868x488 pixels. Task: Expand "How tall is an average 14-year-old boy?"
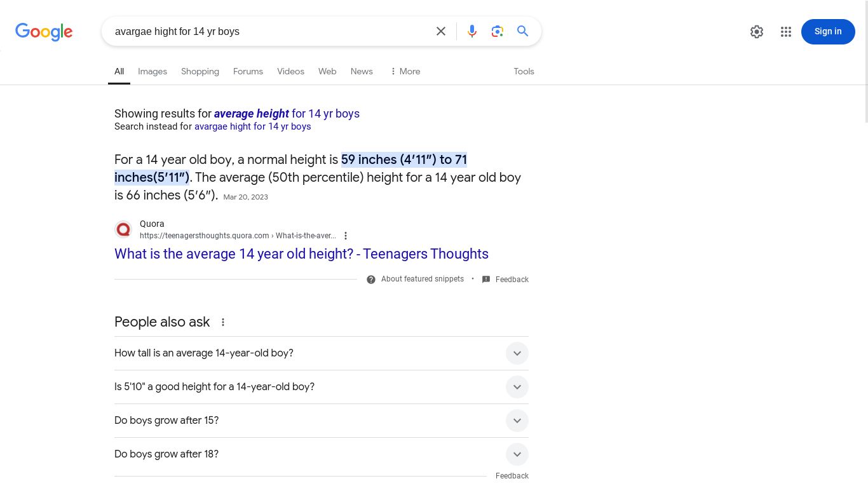(517, 353)
